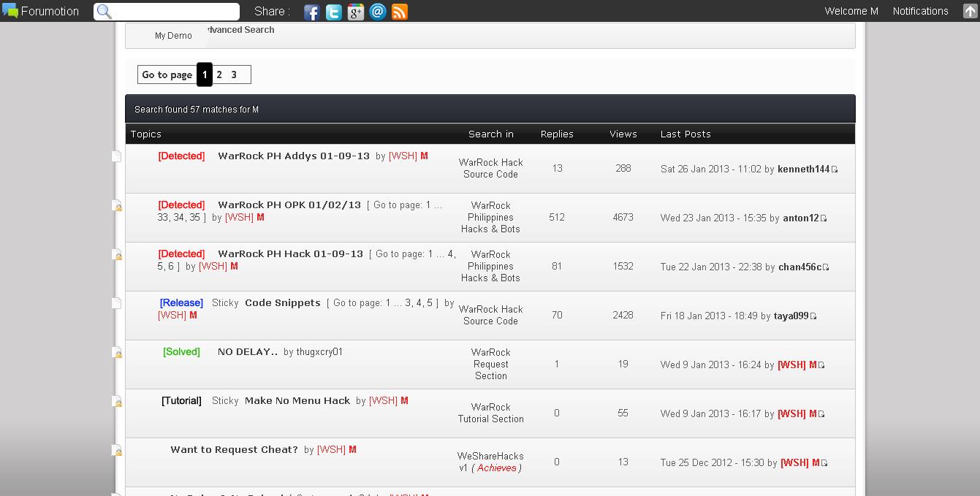Click the 4673 views value
980x496 pixels.
(623, 218)
